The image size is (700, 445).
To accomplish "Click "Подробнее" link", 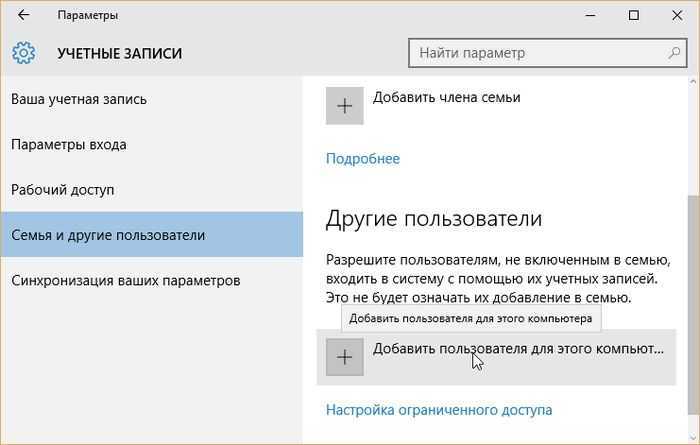I will [x=362, y=158].
